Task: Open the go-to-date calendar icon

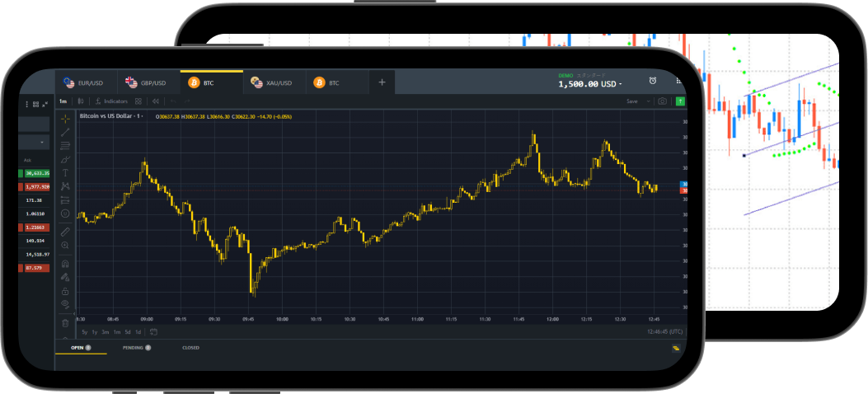Action: (153, 332)
